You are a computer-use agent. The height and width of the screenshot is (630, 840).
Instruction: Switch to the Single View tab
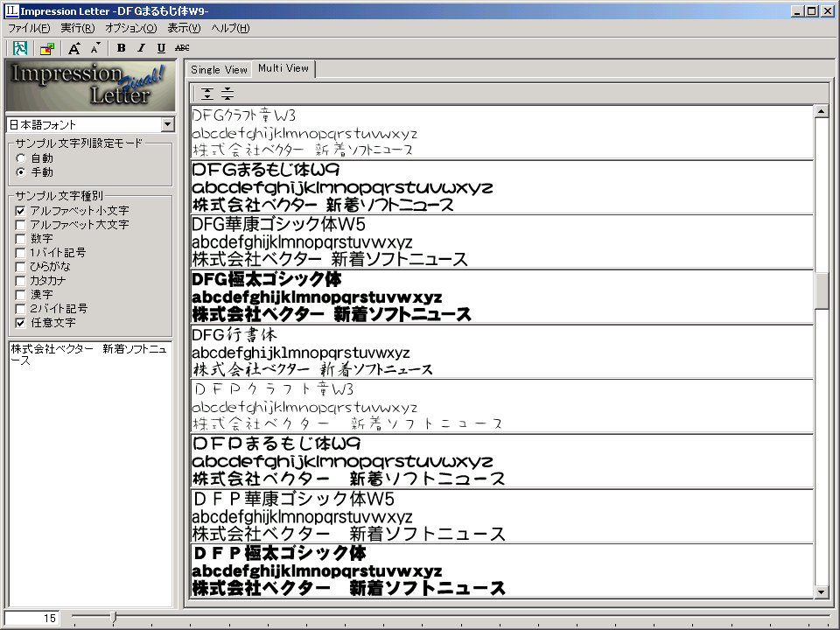pyautogui.click(x=219, y=70)
